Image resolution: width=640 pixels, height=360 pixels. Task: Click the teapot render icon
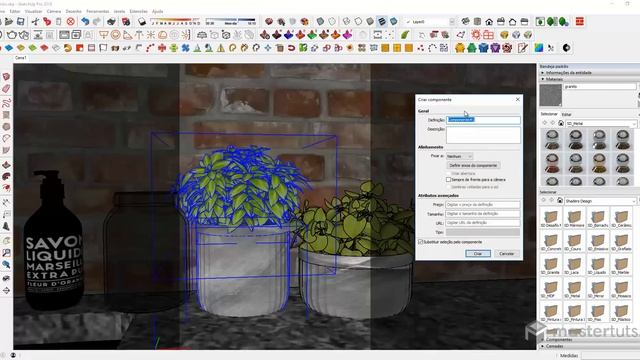click(x=12, y=35)
